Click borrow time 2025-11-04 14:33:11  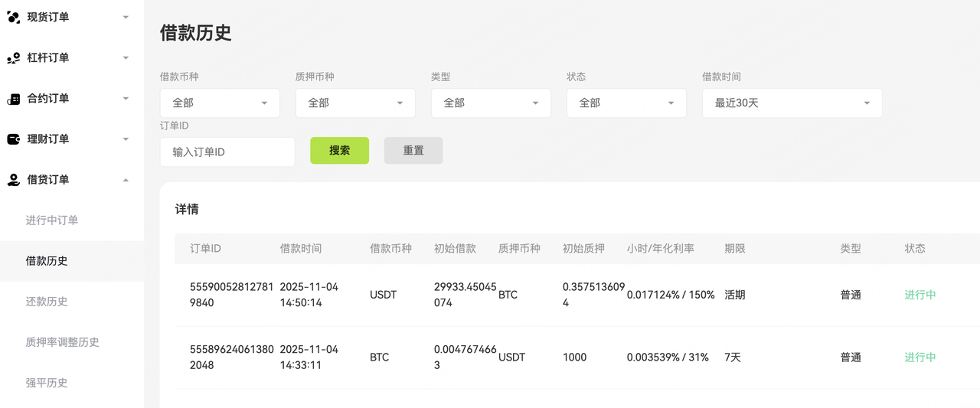309,357
